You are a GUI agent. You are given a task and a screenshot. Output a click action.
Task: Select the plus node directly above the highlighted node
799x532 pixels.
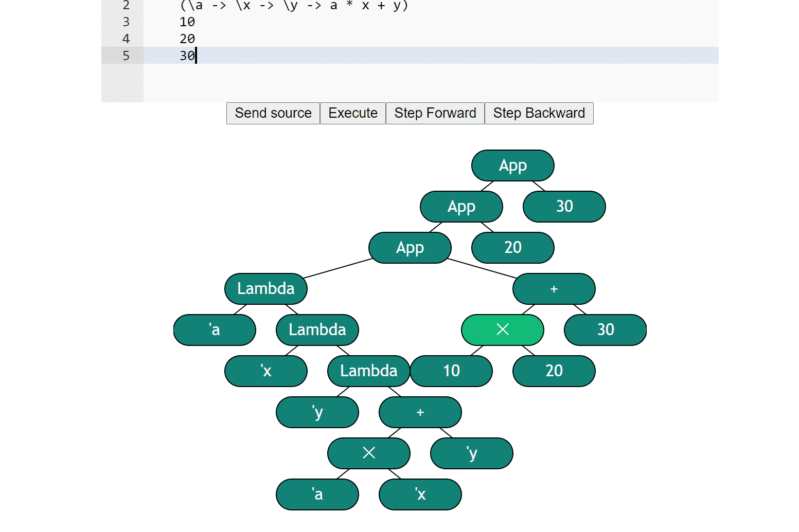pyautogui.click(x=554, y=289)
